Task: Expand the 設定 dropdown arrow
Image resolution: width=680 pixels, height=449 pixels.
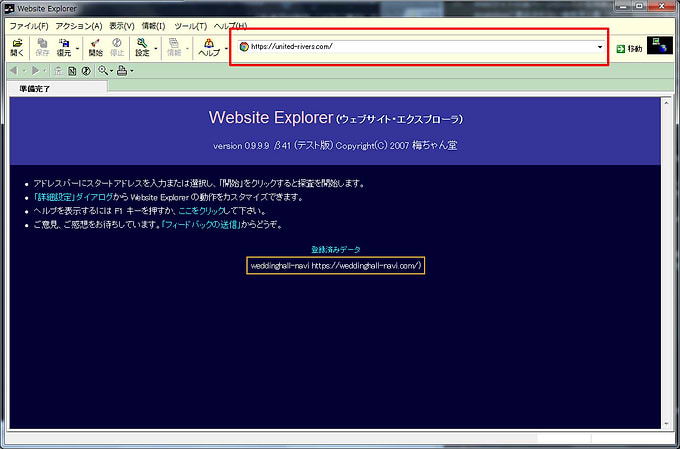Action: 156,48
